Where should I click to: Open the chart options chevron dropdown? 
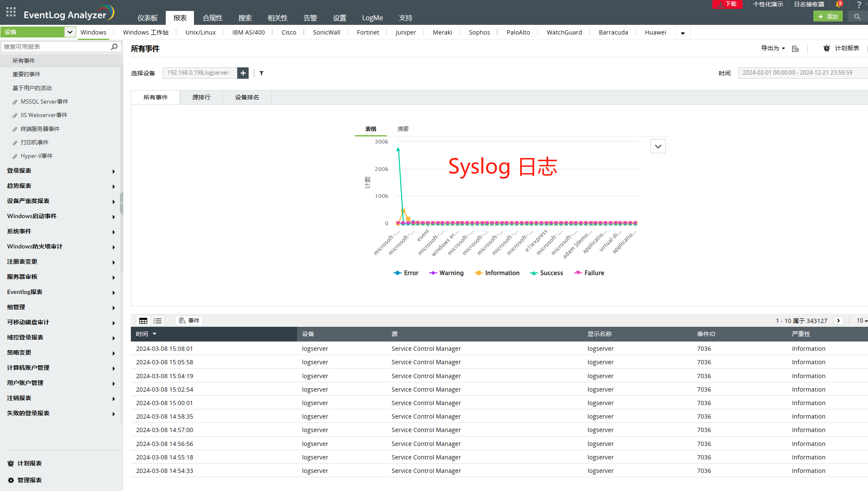tap(658, 147)
